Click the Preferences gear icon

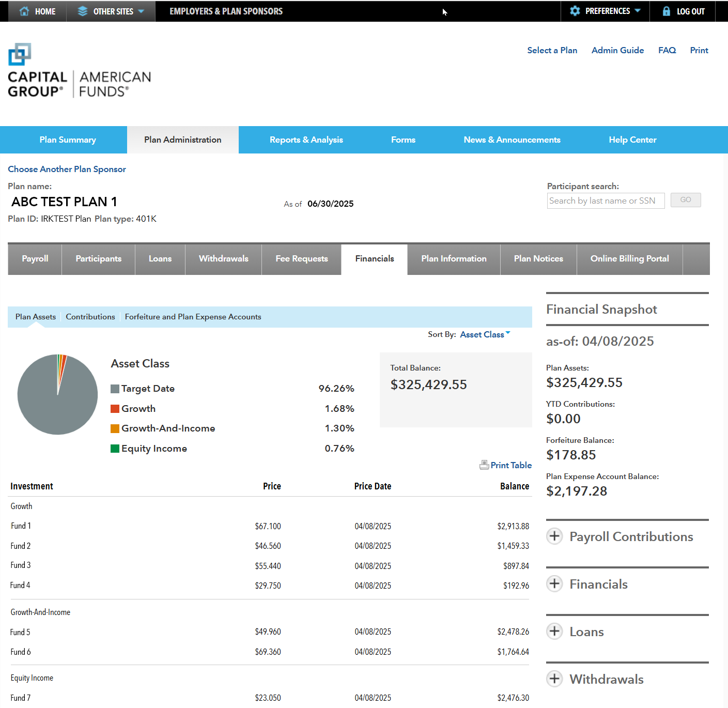(575, 11)
